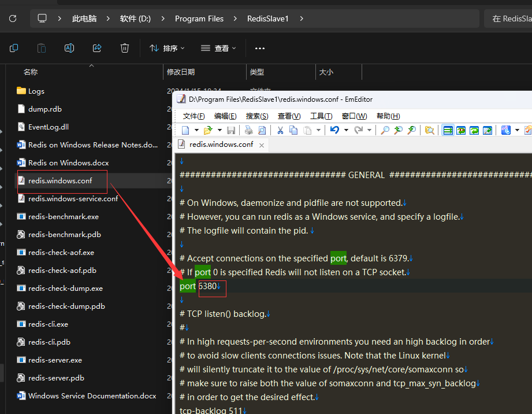
Task: Open the 工具(T) menu in EmEditor
Action: (x=321, y=116)
